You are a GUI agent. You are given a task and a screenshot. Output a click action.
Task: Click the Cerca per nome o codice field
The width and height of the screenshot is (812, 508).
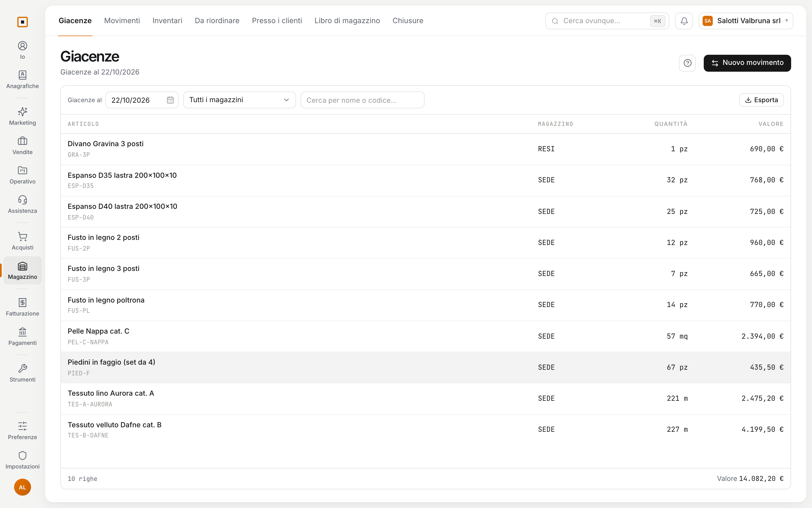[x=362, y=100]
